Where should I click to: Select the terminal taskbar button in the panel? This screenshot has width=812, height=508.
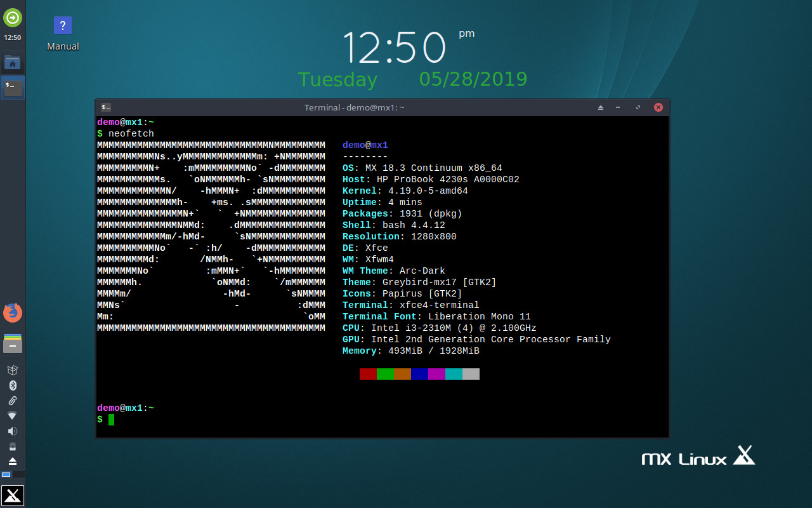(13, 87)
